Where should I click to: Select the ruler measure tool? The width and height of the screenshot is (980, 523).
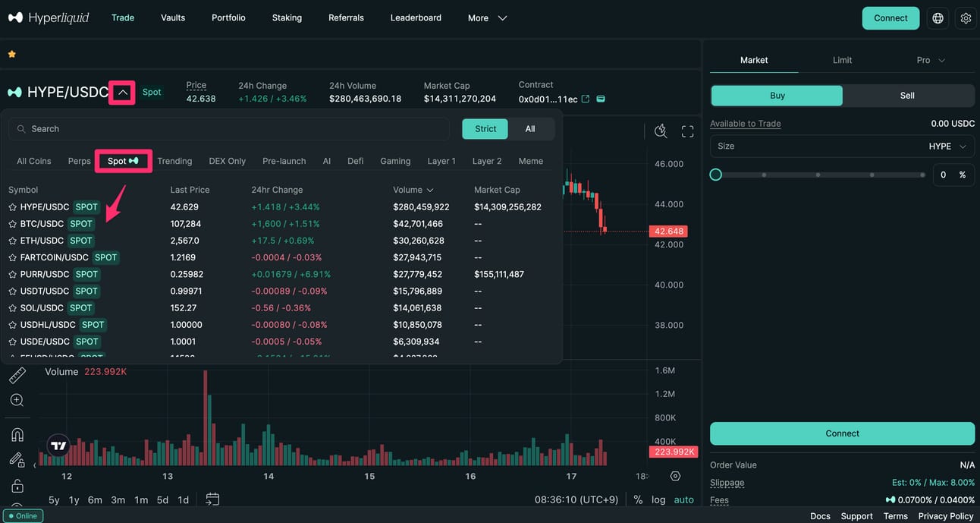pos(17,375)
